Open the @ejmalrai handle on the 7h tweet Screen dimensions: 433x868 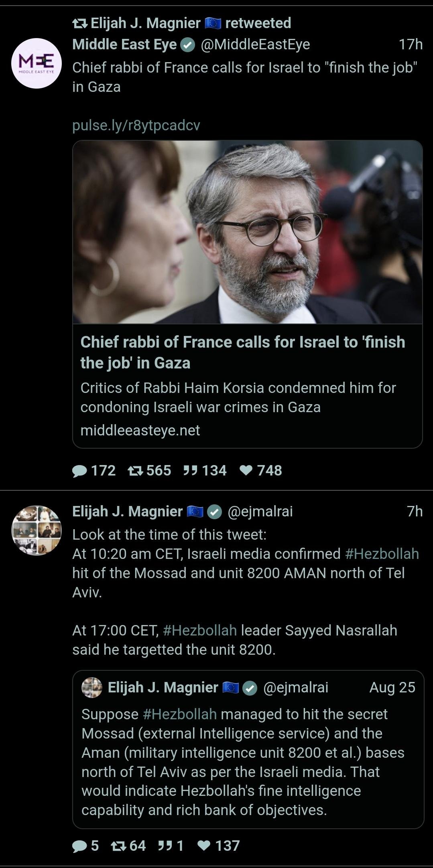click(x=260, y=511)
